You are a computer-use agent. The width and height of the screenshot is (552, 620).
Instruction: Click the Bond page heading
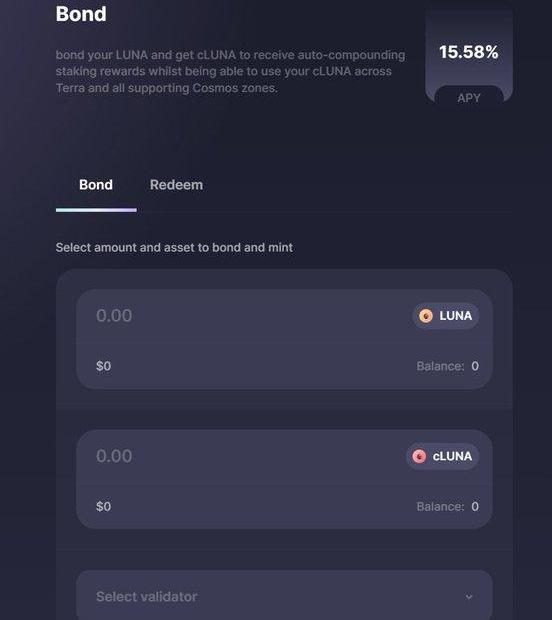81,14
